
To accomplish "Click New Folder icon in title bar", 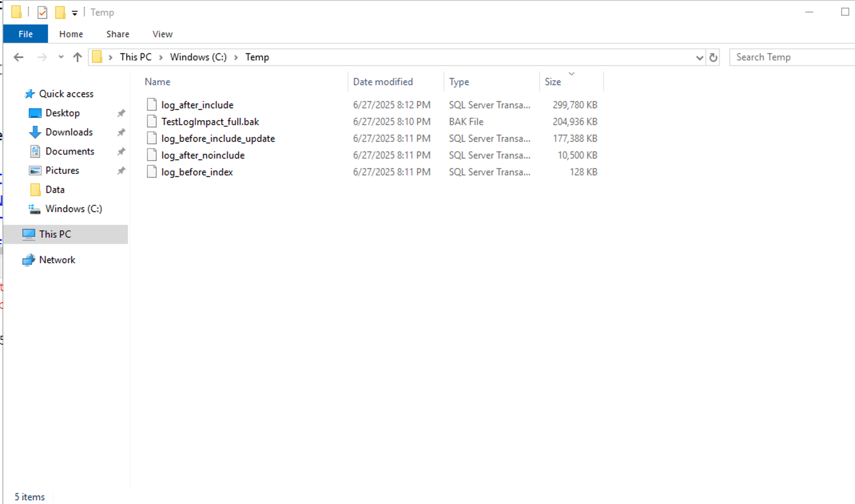I will point(60,12).
